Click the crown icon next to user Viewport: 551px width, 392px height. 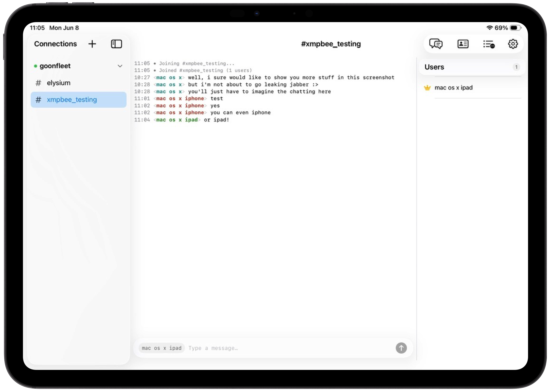point(427,88)
